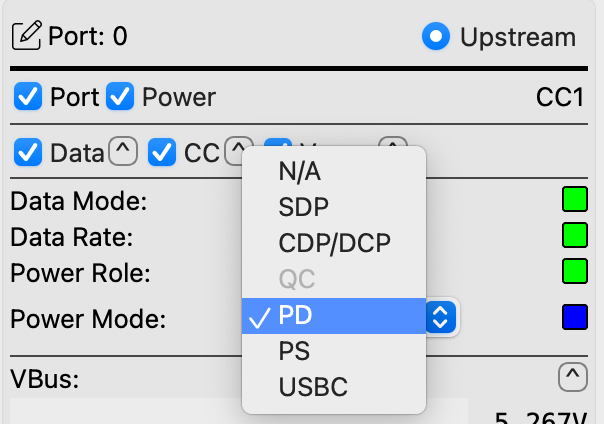Viewport: 604px width, 424px height.
Task: Click the green Data Mode indicator square
Action: click(x=574, y=199)
